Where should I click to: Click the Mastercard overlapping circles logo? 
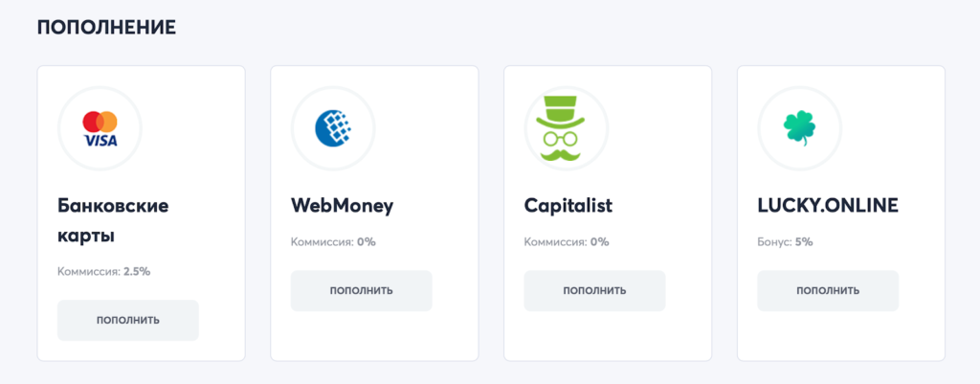pos(100,122)
